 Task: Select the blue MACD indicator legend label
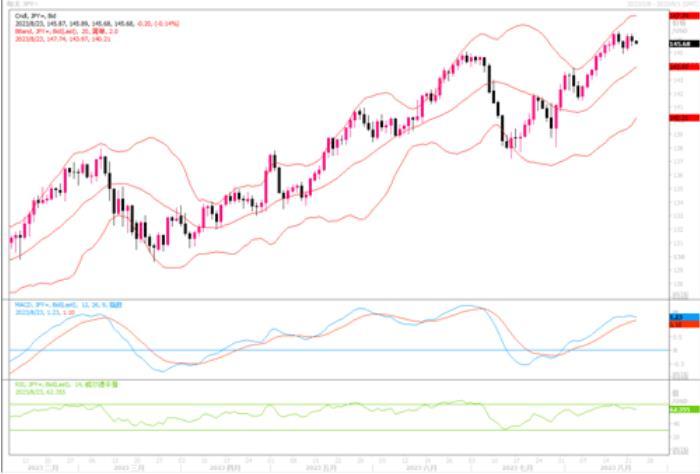[62, 304]
